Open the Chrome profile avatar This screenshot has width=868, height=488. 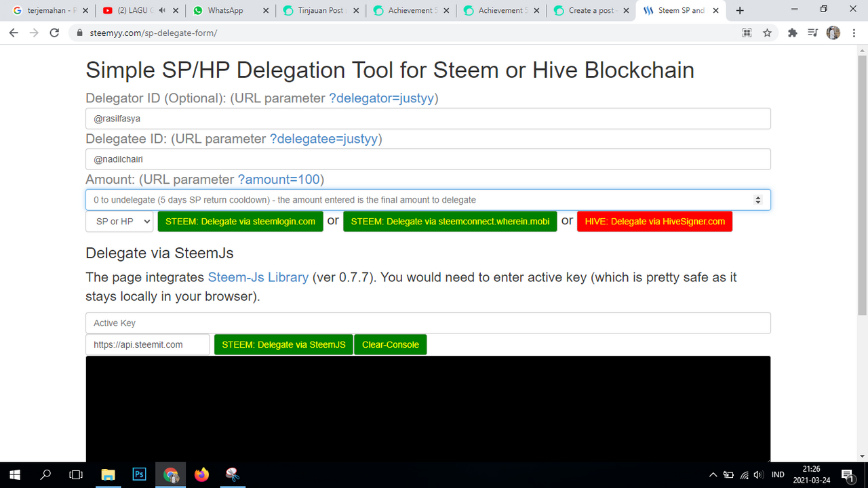pyautogui.click(x=833, y=33)
